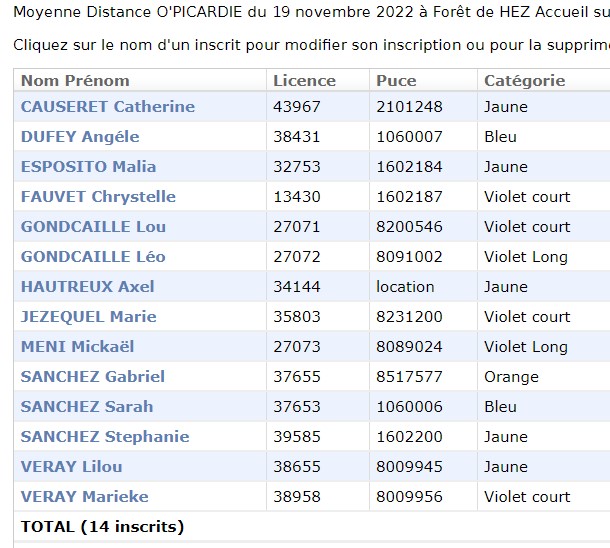Edit ESPOSITO Malia's registration

pyautogui.click(x=88, y=167)
